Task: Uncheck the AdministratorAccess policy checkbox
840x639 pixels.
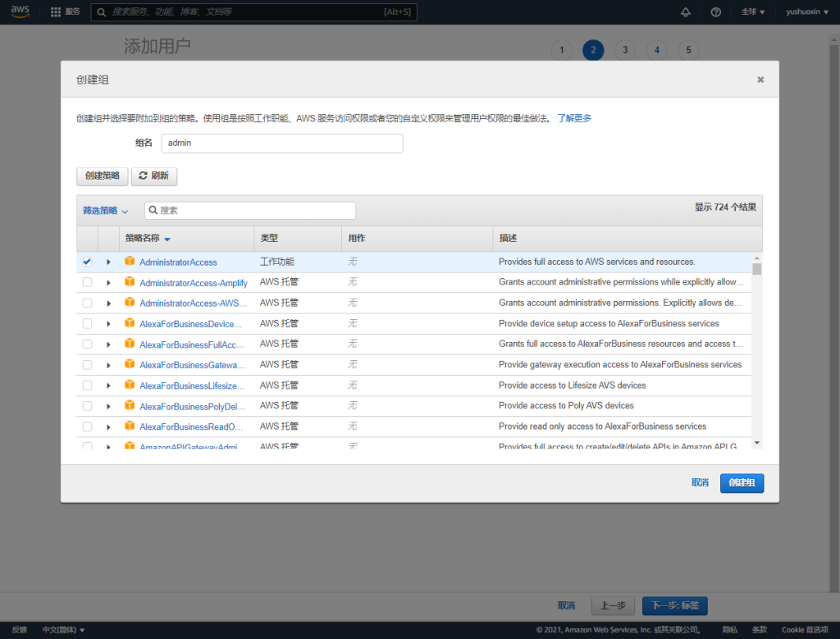Action: click(x=87, y=262)
